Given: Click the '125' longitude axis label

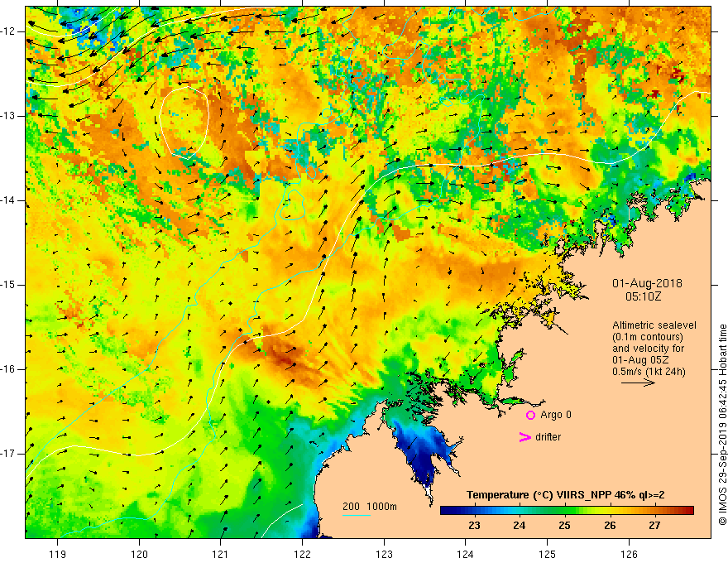Looking at the screenshot, I should tap(548, 554).
